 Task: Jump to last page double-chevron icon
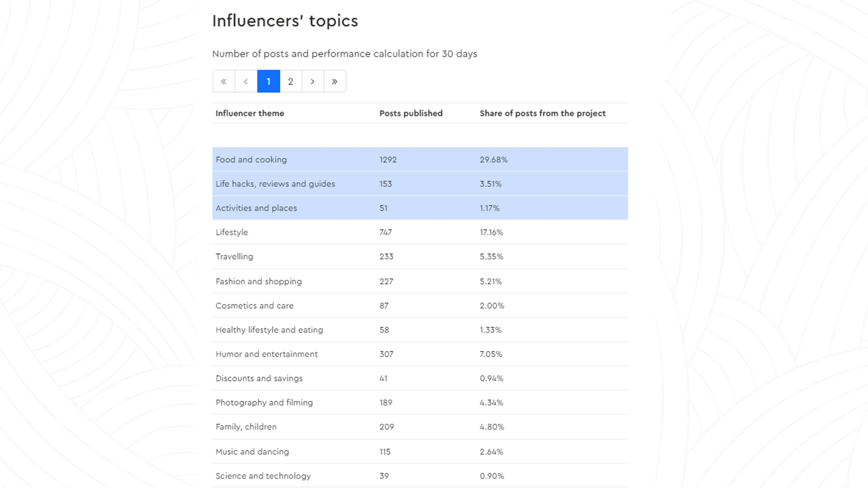[335, 82]
